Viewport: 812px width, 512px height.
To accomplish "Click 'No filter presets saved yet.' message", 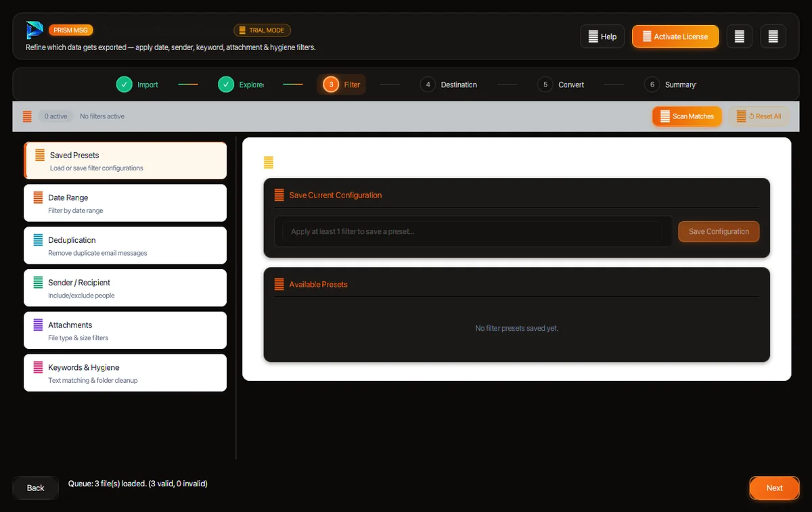I will [517, 328].
